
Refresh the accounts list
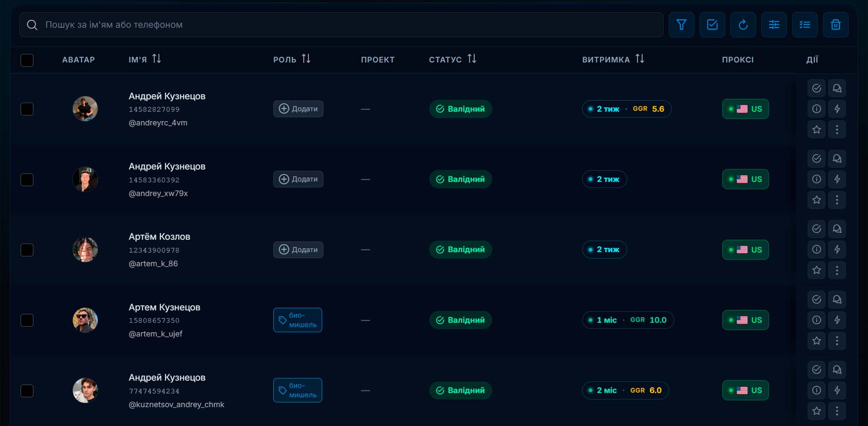pyautogui.click(x=743, y=25)
